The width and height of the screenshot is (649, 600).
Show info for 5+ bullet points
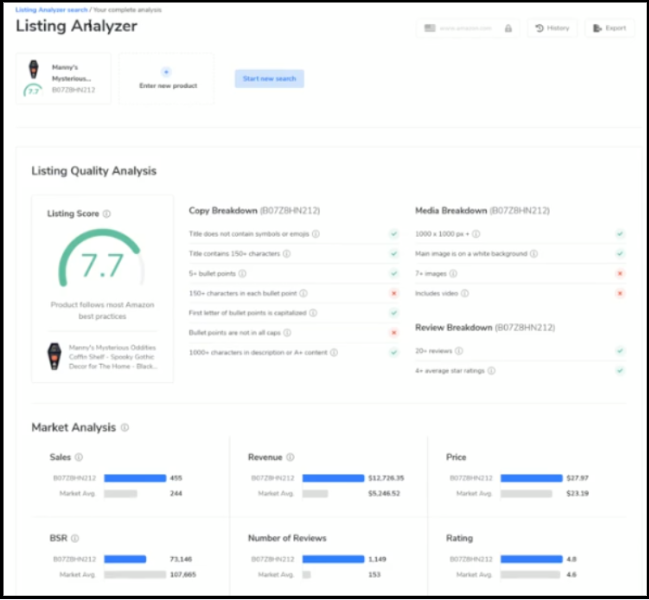point(243,274)
